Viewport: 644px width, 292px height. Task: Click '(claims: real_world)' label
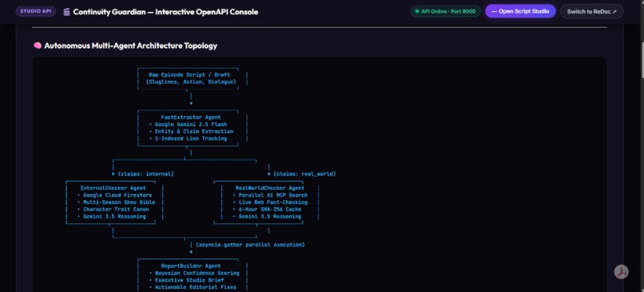pyautogui.click(x=304, y=174)
